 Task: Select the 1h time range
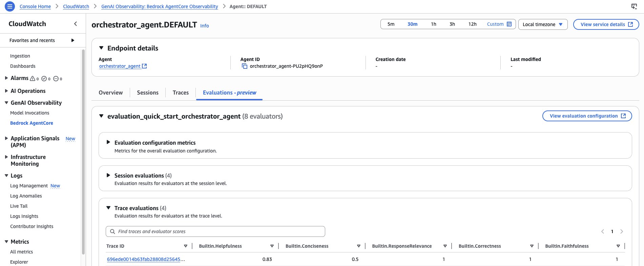tap(433, 24)
